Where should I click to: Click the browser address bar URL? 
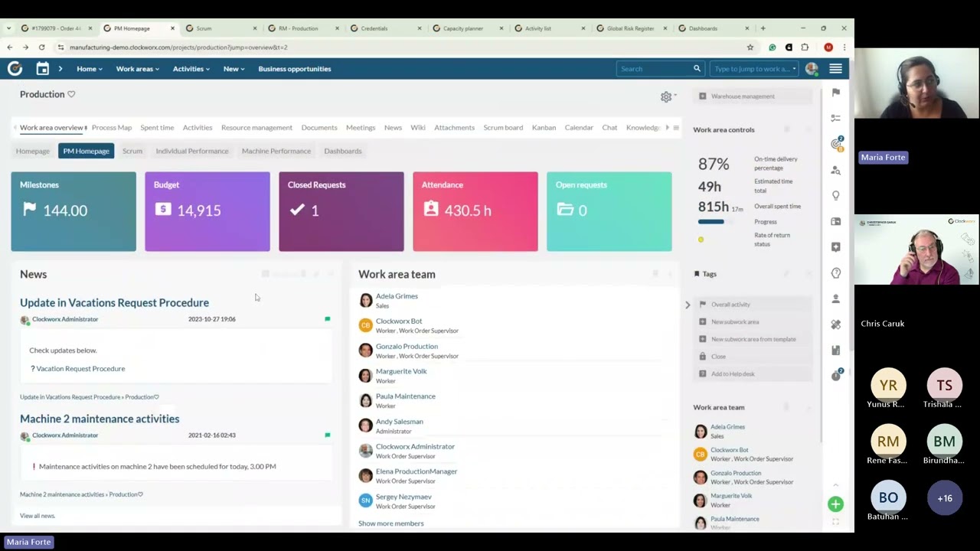178,47
